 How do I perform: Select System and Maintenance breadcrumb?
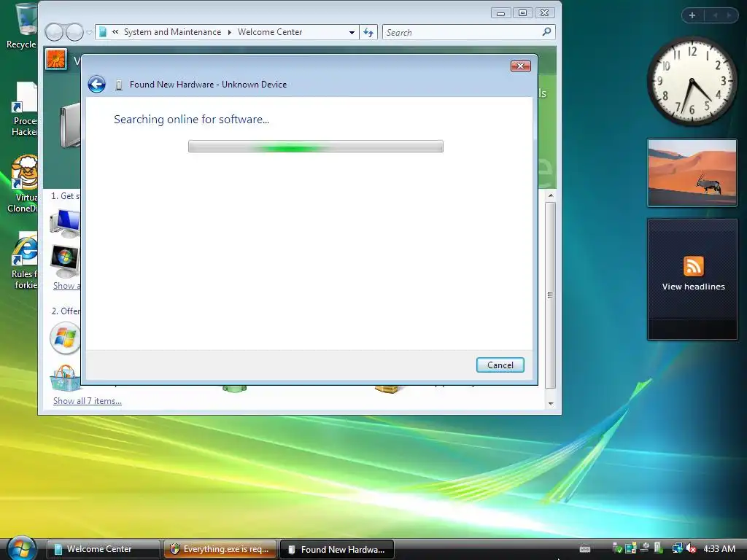(172, 32)
